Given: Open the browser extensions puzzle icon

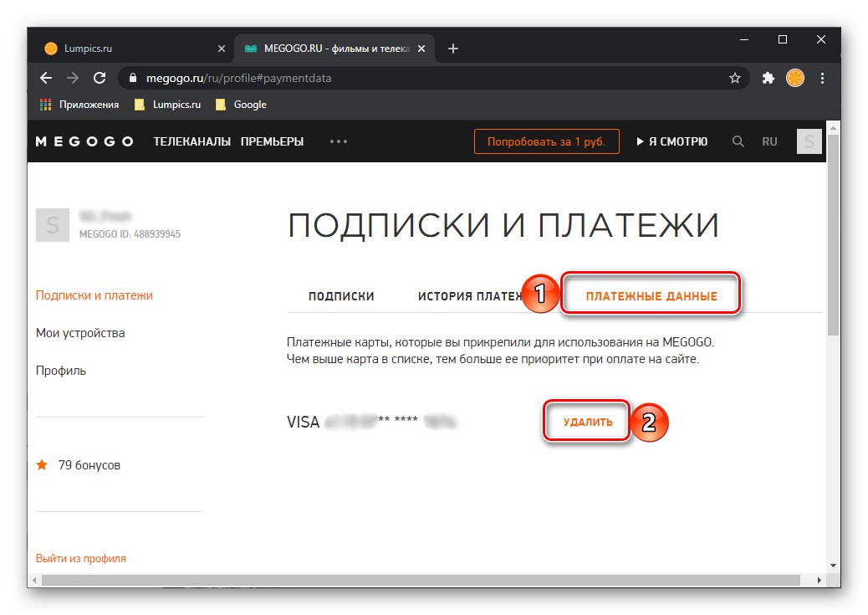Looking at the screenshot, I should tap(768, 78).
